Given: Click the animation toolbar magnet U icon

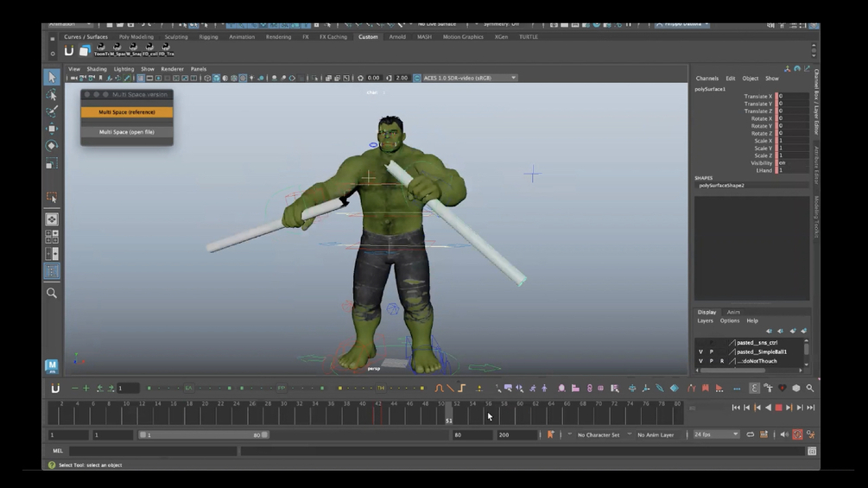Looking at the screenshot, I should point(55,389).
